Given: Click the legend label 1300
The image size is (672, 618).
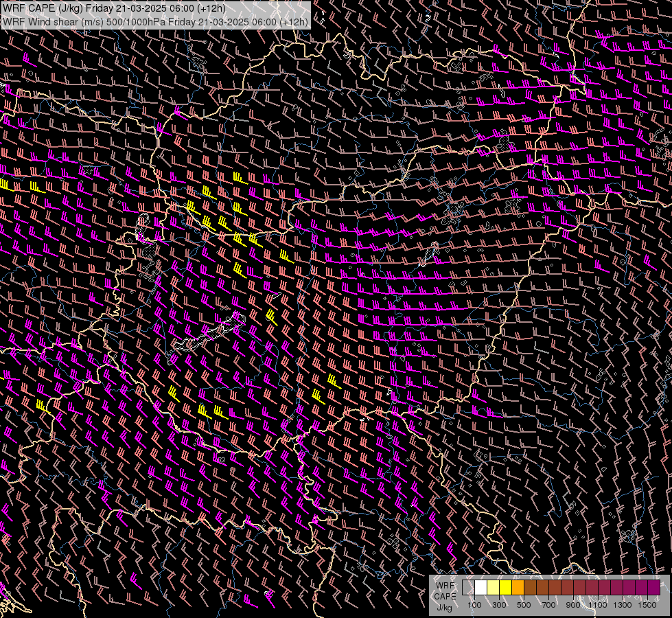Looking at the screenshot, I should (x=622, y=605).
